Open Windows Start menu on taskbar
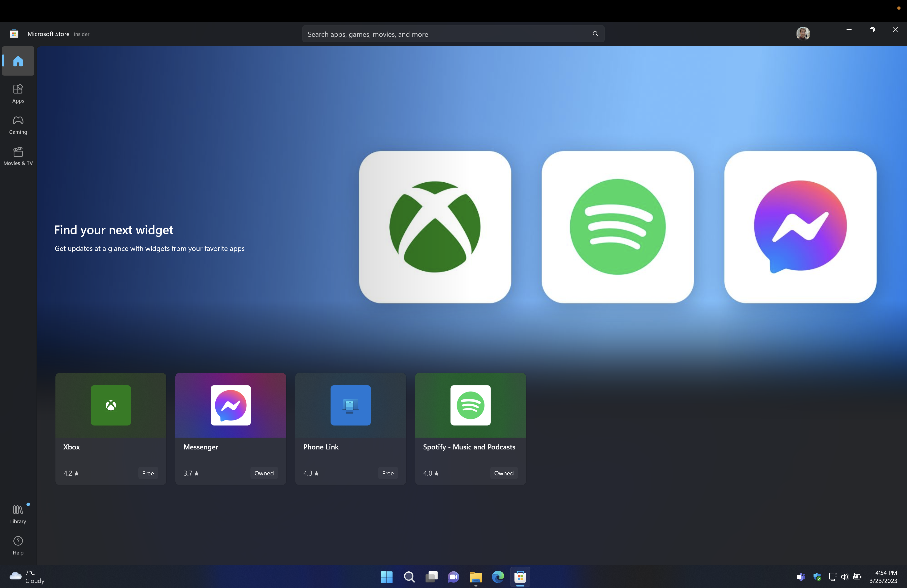 [386, 577]
